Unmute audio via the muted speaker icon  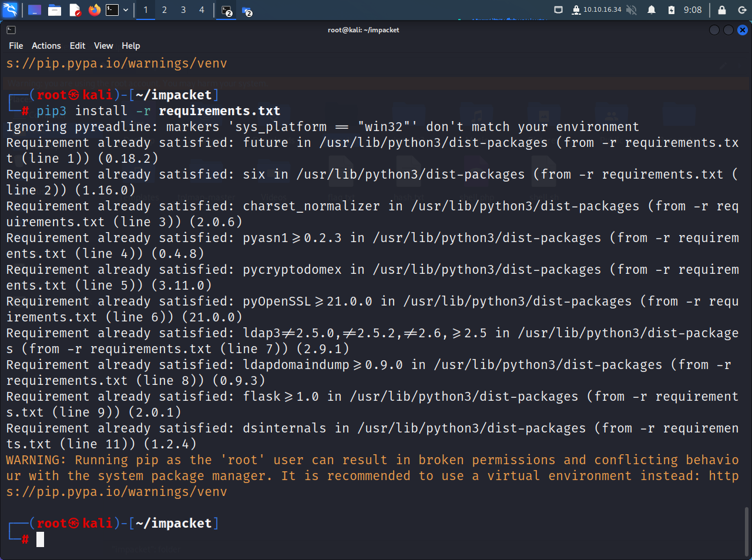tap(632, 10)
